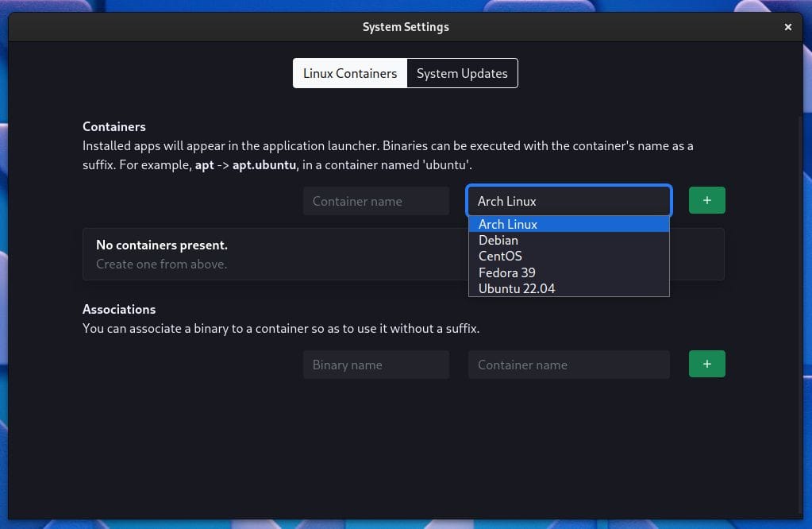Image resolution: width=812 pixels, height=529 pixels.
Task: Select the Linux Containers tab
Action: click(x=349, y=72)
